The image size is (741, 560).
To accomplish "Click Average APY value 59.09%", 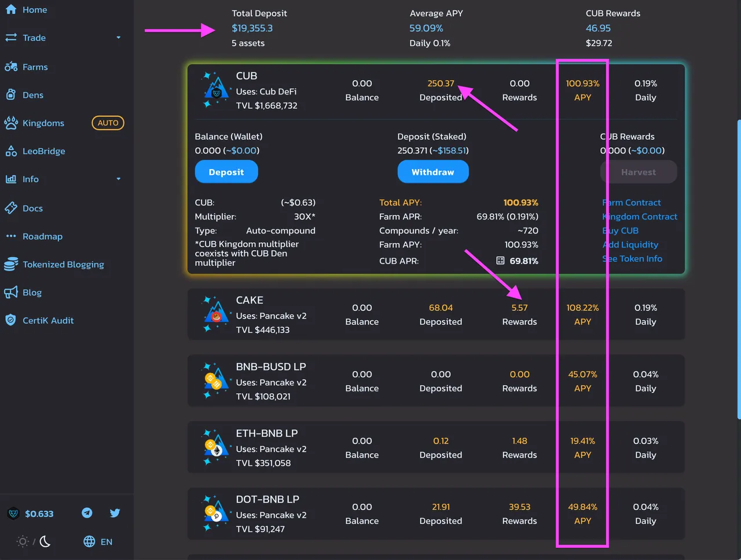I will 426,28.
